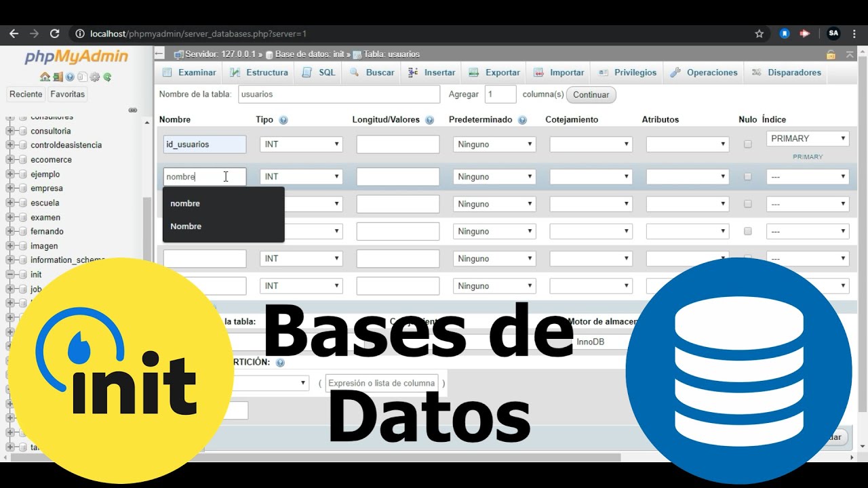Open the MySQL documentation page icon
The width and height of the screenshot is (868, 488).
pyautogui.click(x=82, y=77)
